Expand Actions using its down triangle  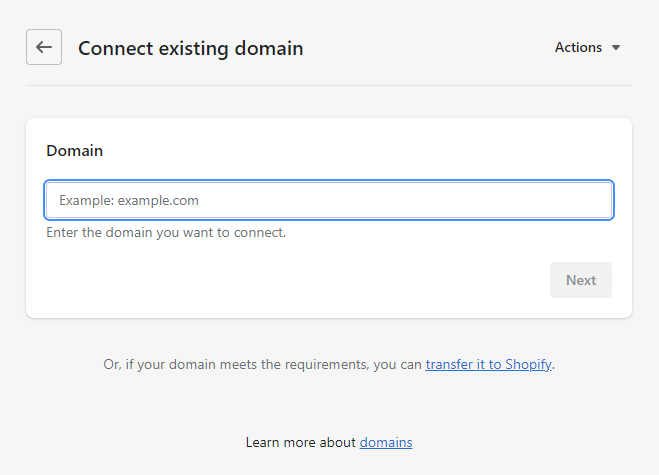pos(616,48)
